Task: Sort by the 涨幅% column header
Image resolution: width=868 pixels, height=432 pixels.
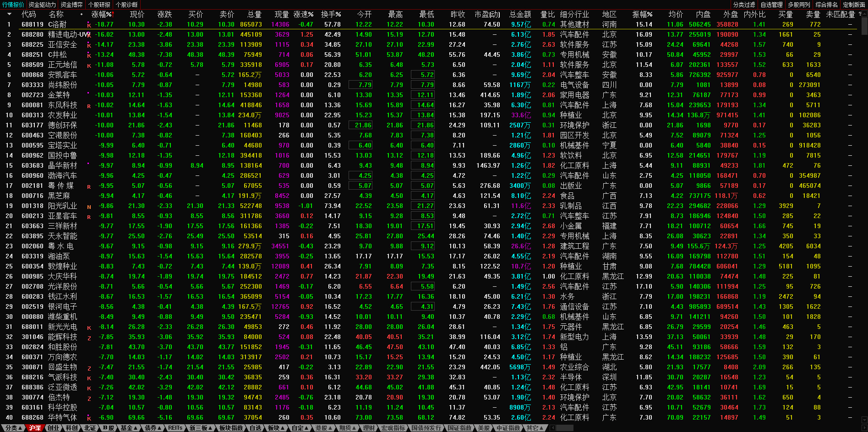Action: 101,14
